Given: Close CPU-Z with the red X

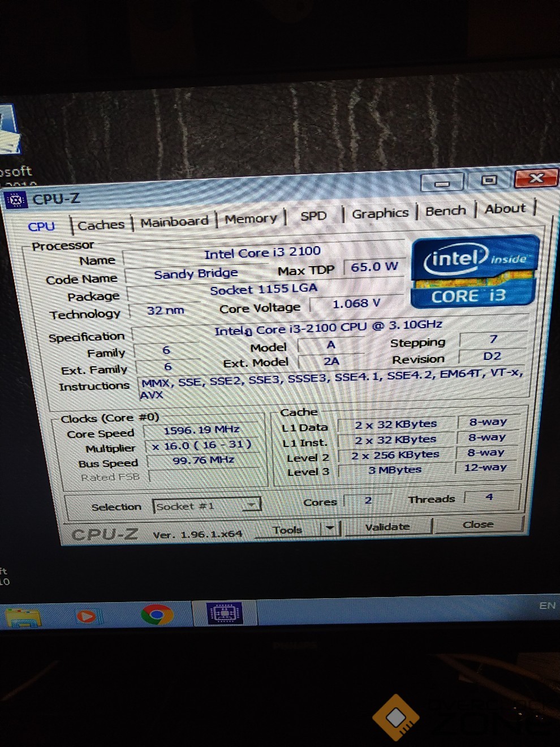Looking at the screenshot, I should [536, 178].
